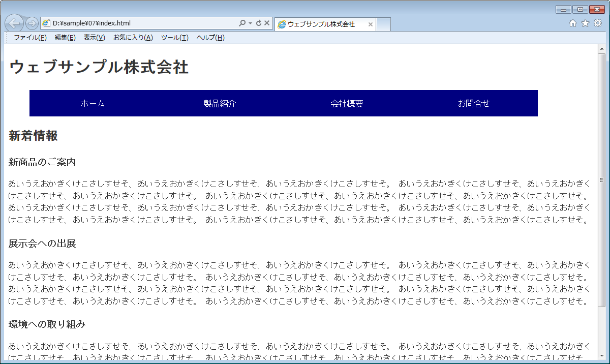Click the Stop loading X icon
This screenshot has width=610, height=364.
coord(267,23)
